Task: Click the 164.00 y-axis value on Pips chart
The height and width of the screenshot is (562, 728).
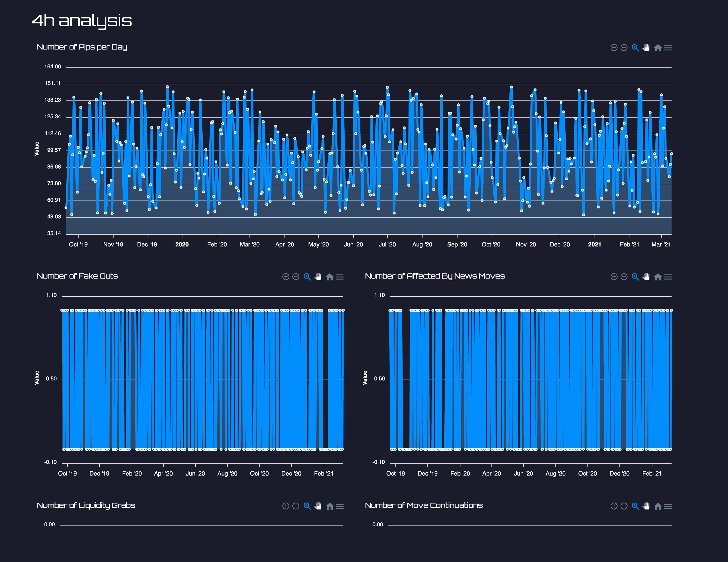Action: click(x=53, y=67)
